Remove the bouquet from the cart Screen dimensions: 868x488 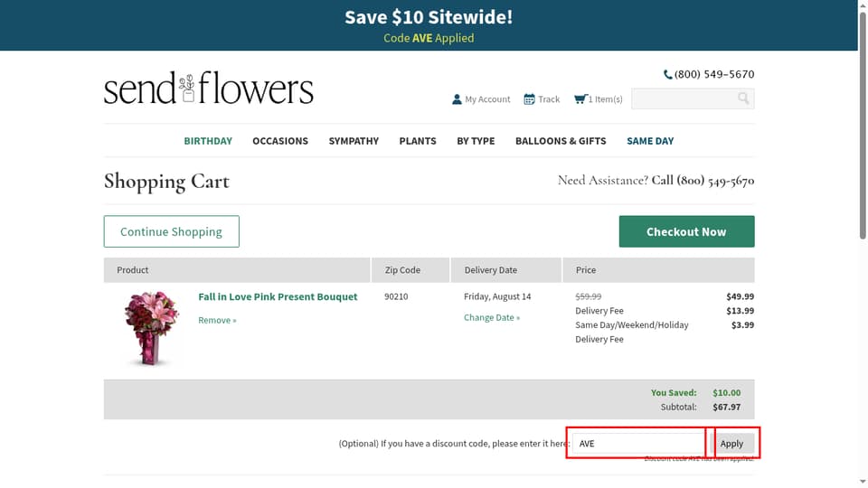[217, 320]
